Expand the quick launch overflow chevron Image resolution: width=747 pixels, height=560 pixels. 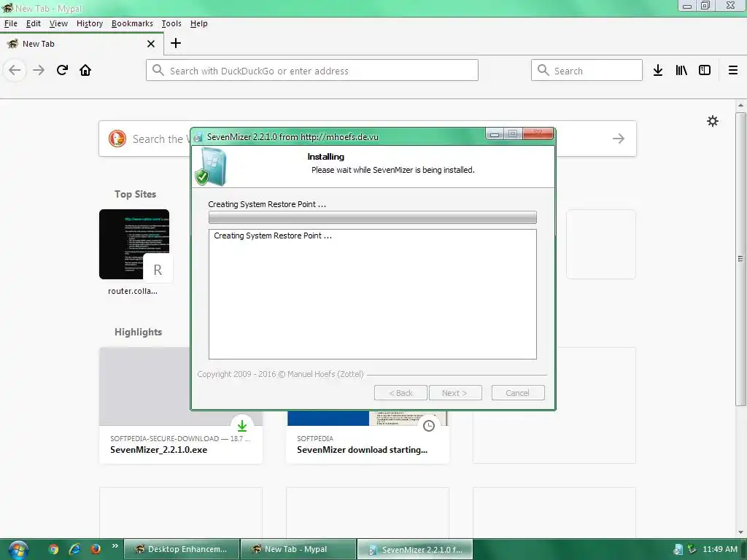point(115,546)
